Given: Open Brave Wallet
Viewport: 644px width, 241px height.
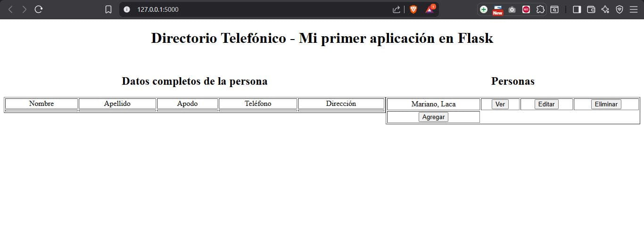Looking at the screenshot, I should [x=591, y=9].
